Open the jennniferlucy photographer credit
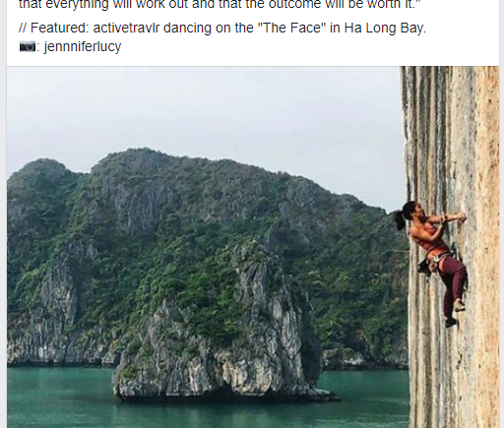This screenshot has height=428, width=504. coord(83,46)
